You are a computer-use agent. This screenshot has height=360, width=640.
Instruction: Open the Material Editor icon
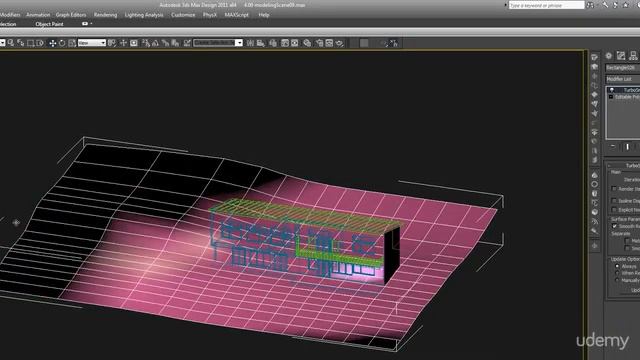(307, 43)
